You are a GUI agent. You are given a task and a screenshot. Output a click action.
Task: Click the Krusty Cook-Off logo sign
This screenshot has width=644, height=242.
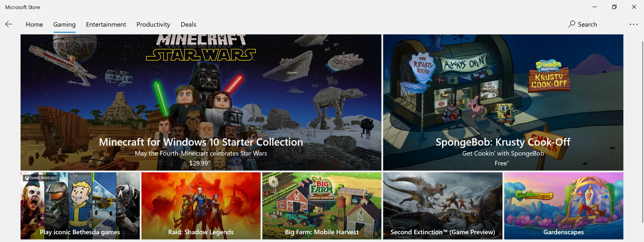click(549, 76)
